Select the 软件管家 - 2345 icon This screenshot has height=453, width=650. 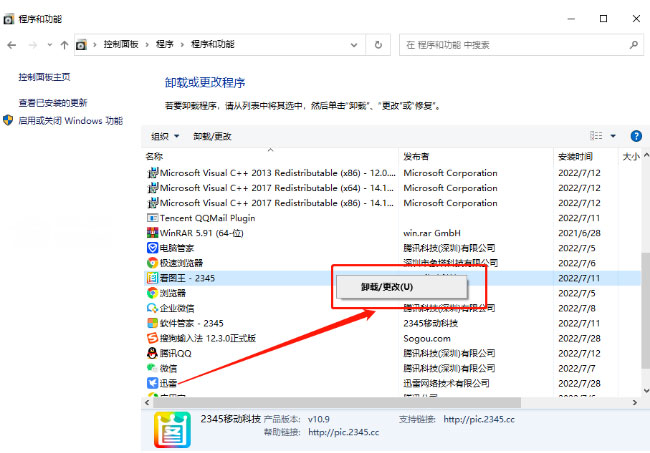pos(153,323)
